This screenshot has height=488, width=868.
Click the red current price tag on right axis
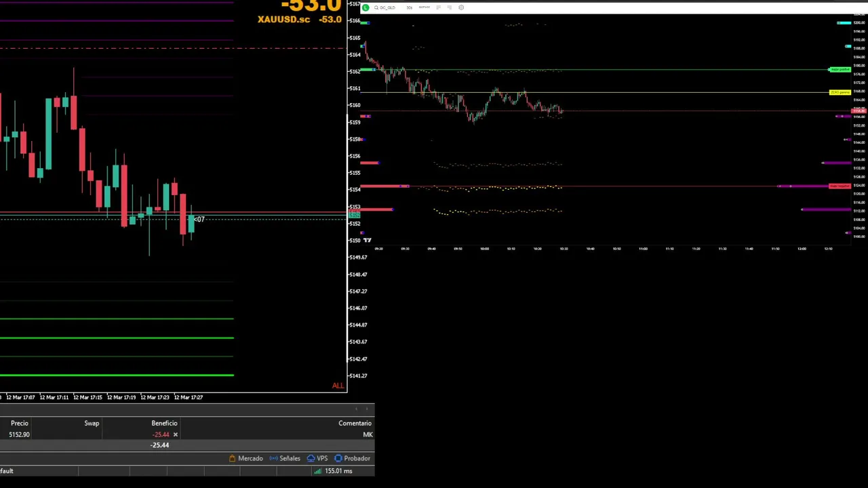(x=859, y=110)
